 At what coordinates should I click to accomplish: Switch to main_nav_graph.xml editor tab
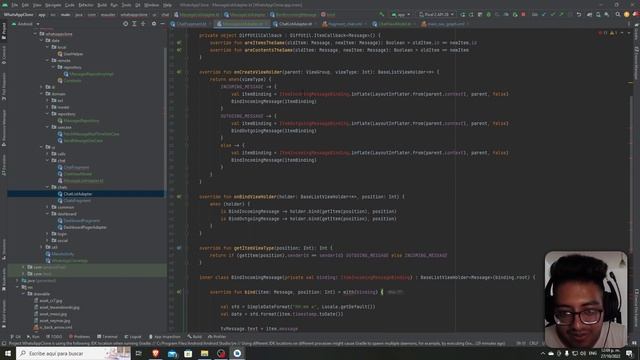444,24
